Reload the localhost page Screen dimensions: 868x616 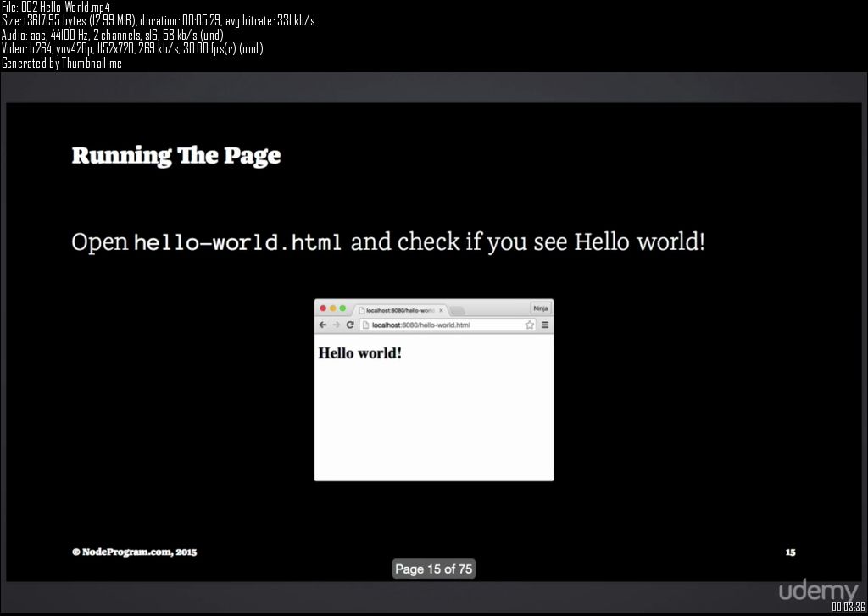(x=350, y=325)
